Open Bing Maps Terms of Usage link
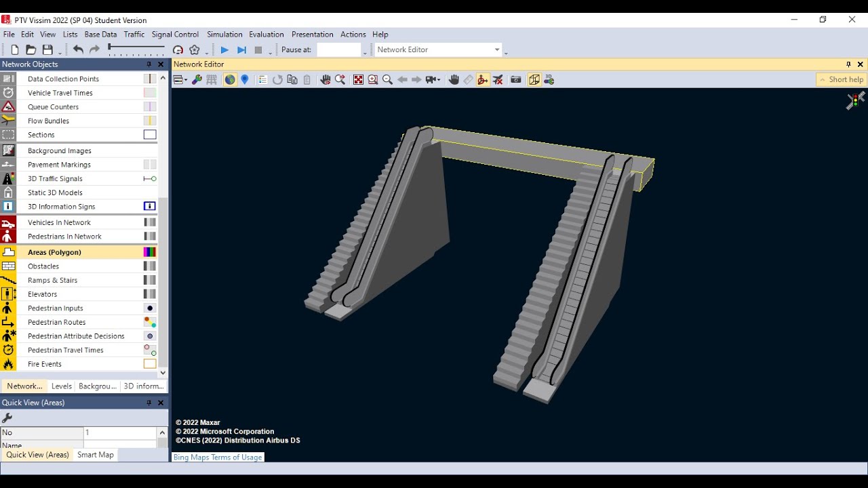Screen dimensions: 868x488 tap(218, 457)
